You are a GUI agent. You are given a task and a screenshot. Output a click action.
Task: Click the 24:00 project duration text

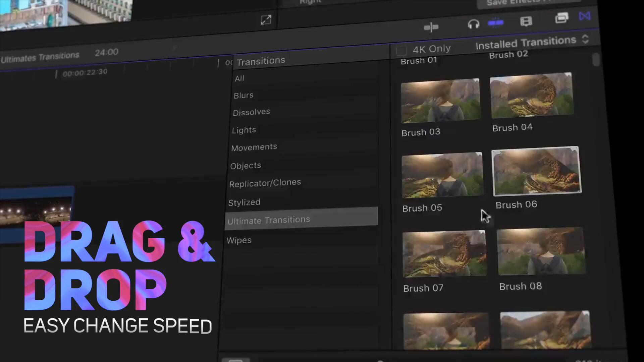pyautogui.click(x=107, y=52)
